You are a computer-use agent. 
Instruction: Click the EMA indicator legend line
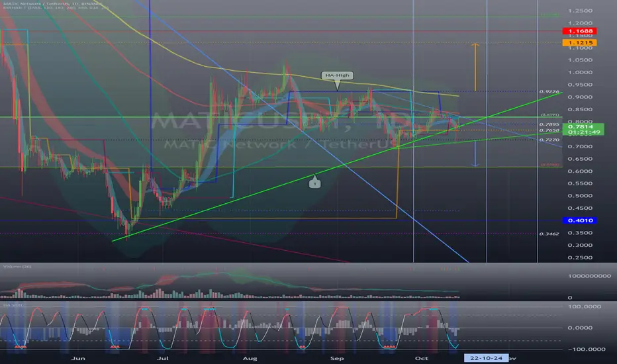tap(55, 7)
